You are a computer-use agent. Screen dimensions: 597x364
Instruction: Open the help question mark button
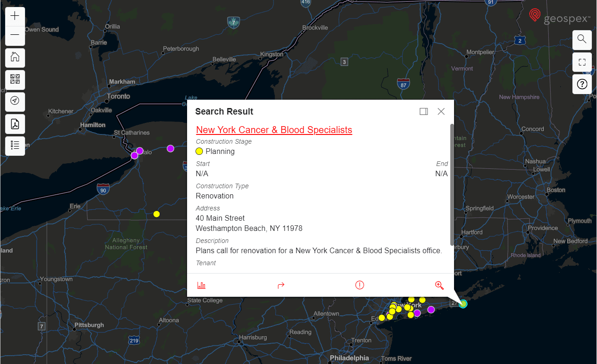coord(582,84)
